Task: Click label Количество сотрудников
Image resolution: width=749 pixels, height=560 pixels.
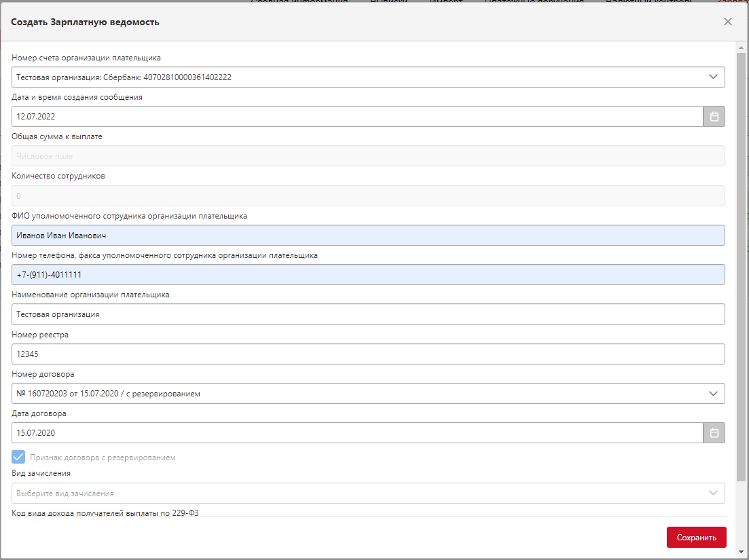Action: [58, 176]
